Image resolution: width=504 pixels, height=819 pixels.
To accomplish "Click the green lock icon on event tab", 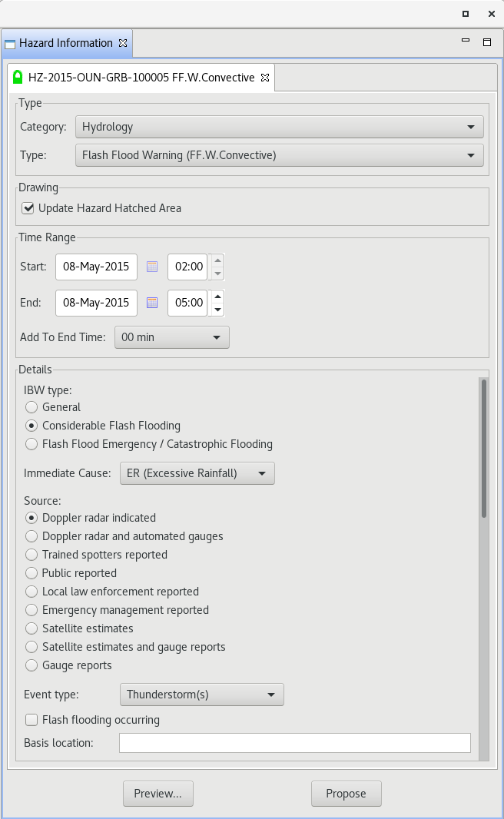I will click(18, 78).
